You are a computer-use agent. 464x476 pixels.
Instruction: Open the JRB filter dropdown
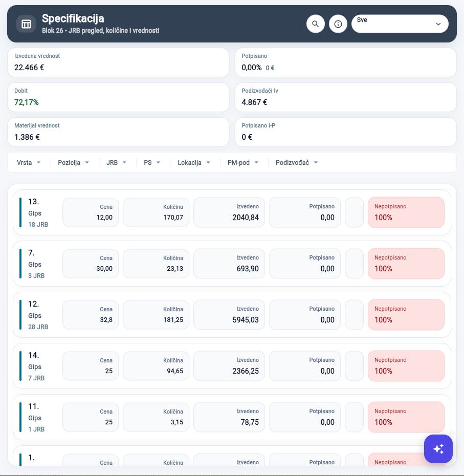pyautogui.click(x=116, y=162)
